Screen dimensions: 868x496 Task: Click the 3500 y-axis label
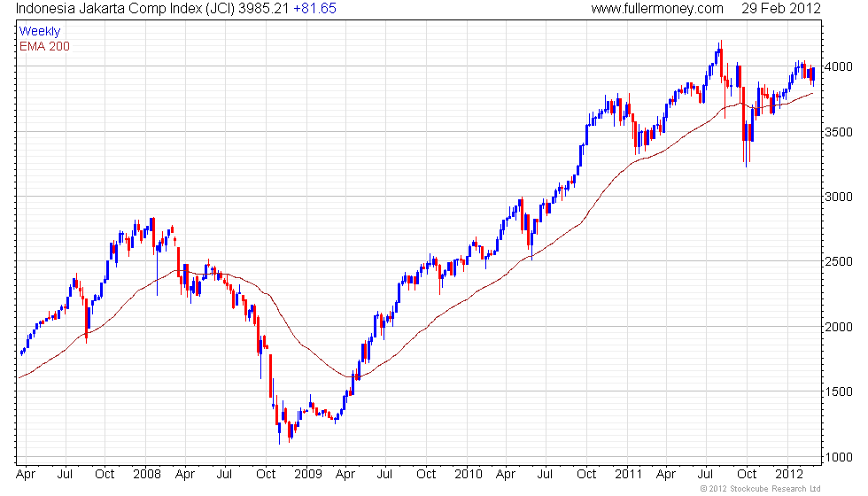pos(839,132)
